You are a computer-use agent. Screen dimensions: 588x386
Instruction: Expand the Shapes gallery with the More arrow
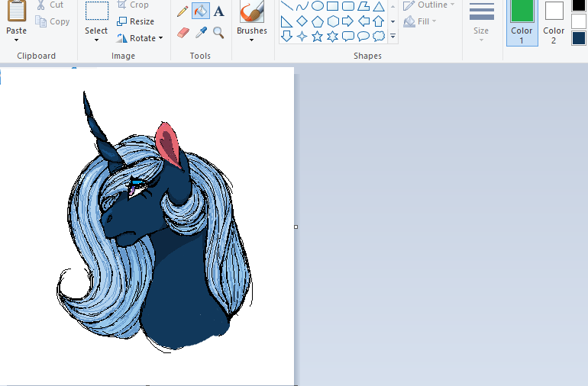click(393, 36)
